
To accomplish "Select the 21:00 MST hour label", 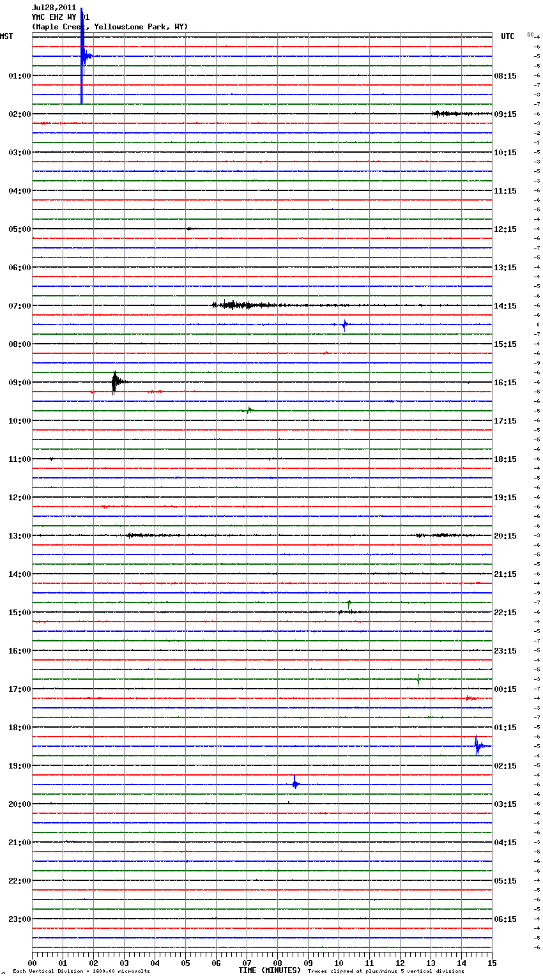I will click(19, 842).
